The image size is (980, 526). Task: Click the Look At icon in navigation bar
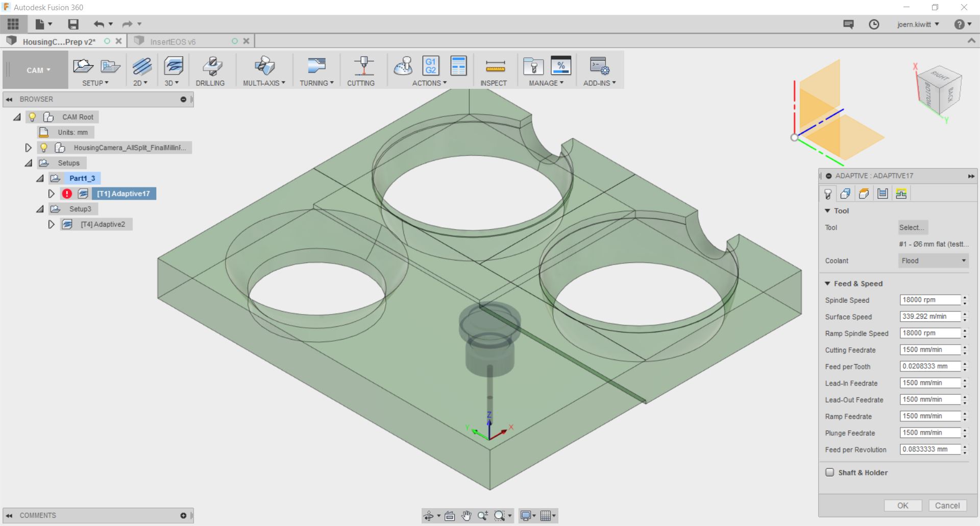tap(450, 516)
